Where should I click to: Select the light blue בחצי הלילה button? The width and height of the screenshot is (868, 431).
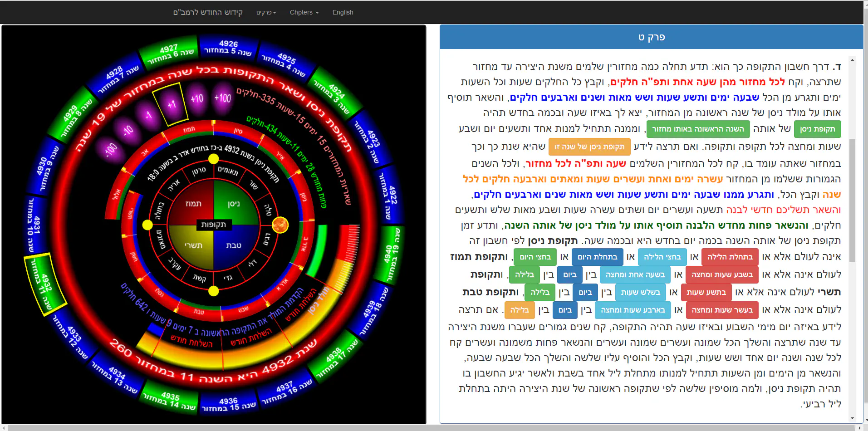point(662,257)
